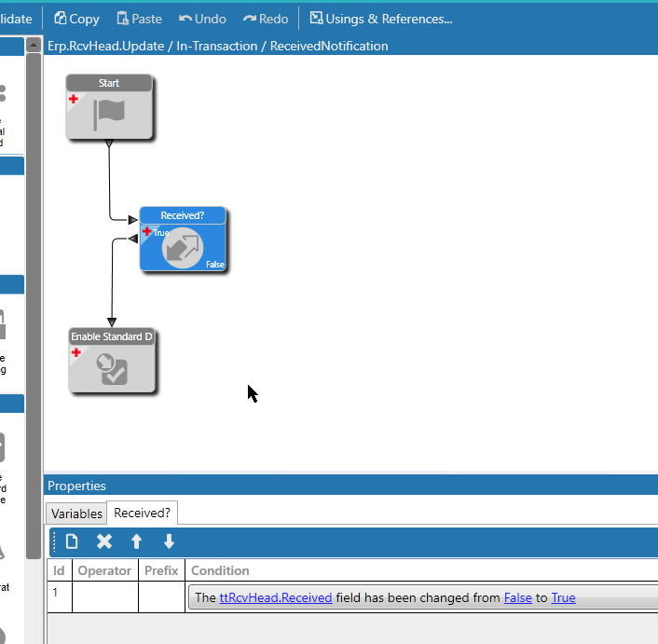Click the Paste toolbar button

tap(139, 19)
